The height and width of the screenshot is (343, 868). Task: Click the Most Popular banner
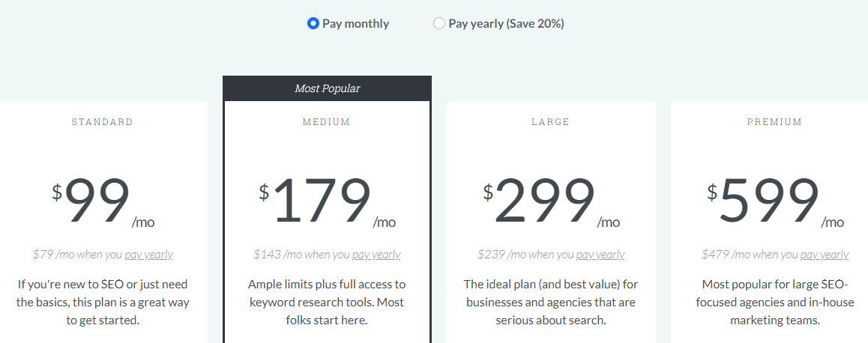point(327,88)
